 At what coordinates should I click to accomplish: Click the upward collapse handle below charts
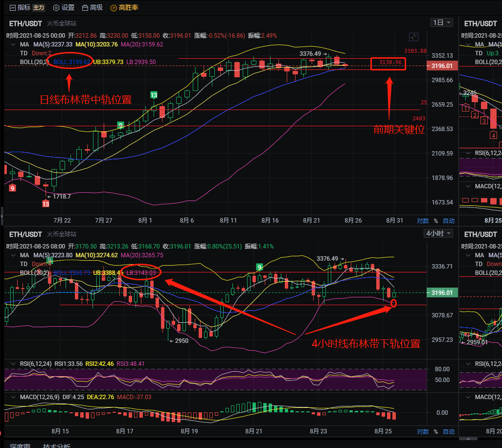[x=468, y=439]
